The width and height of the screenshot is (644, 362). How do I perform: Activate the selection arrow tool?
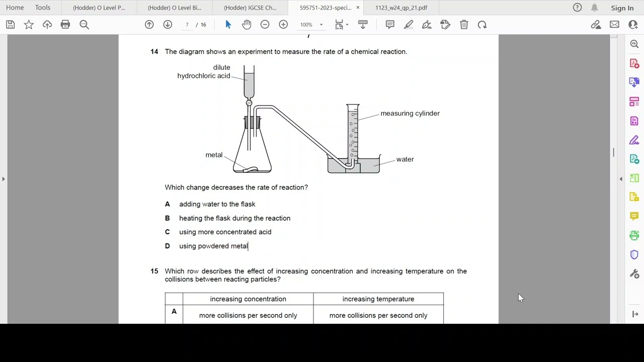pyautogui.click(x=228, y=25)
